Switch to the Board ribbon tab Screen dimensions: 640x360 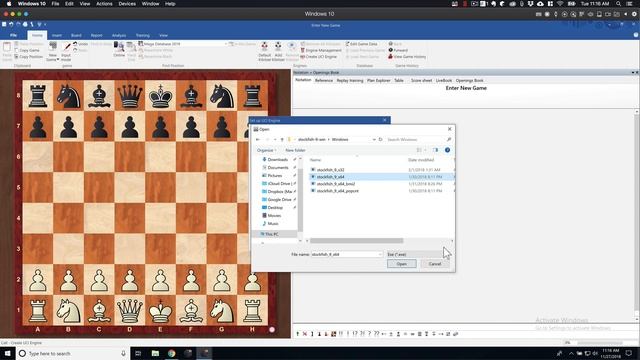coord(76,36)
